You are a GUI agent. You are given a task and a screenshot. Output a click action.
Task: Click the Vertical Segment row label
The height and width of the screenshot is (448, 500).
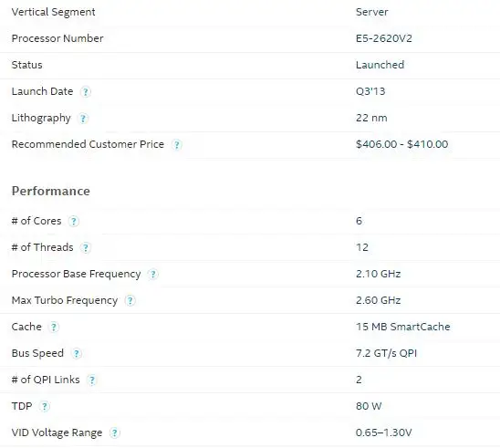[x=53, y=12]
